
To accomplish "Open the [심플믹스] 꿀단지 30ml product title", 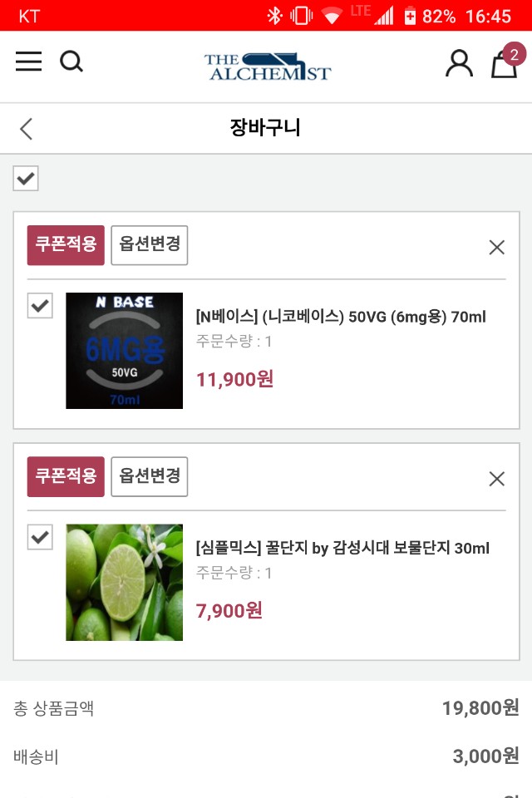I will coord(342,548).
